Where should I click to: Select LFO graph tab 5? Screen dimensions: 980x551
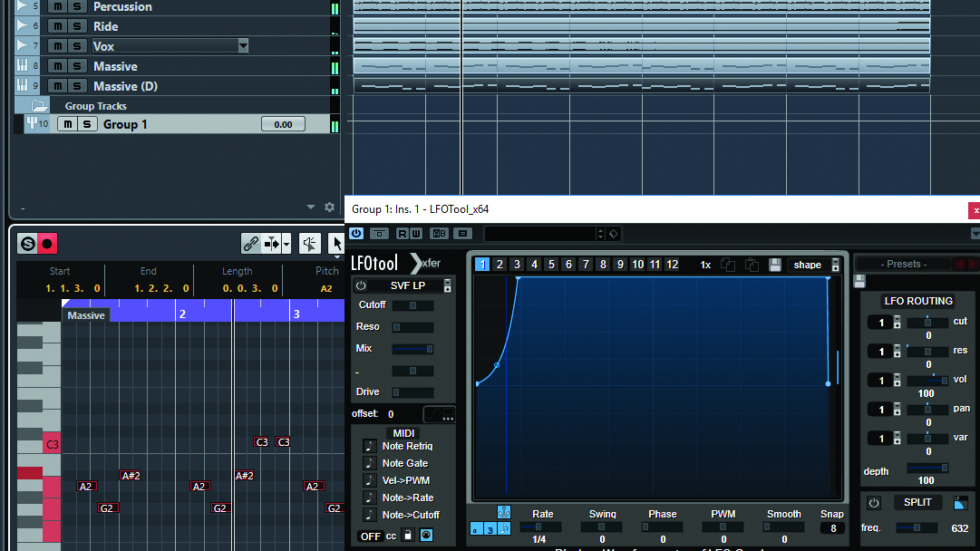(551, 265)
